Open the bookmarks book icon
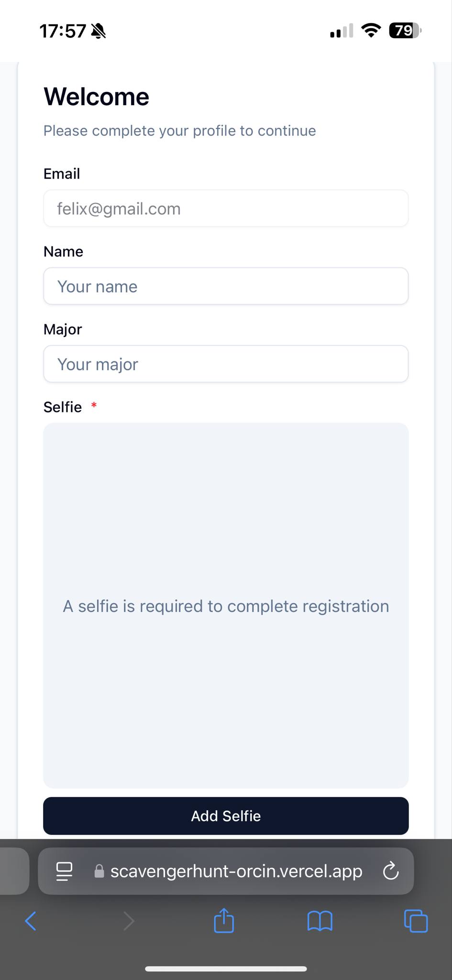Image resolution: width=452 pixels, height=980 pixels. click(x=320, y=921)
